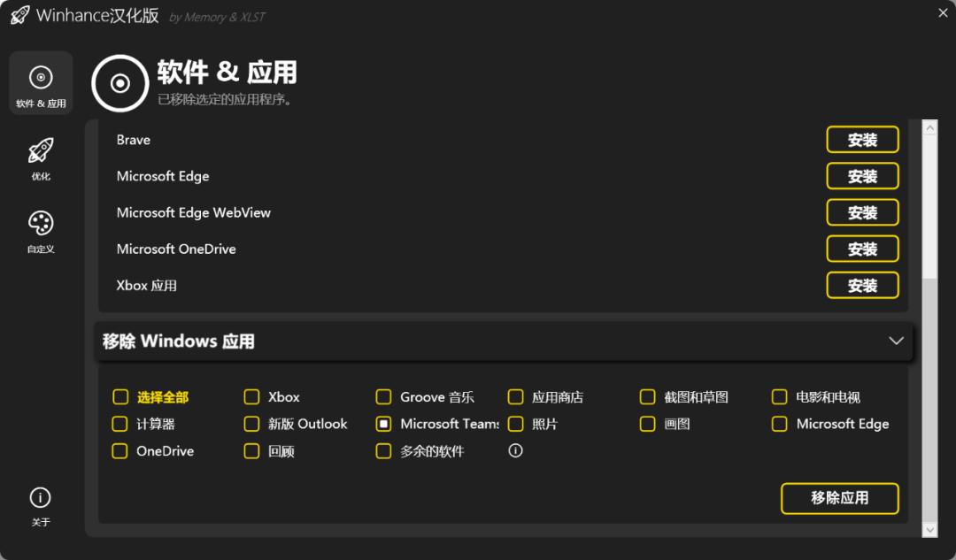This screenshot has width=956, height=560.
Task: Check the 截图和草图 checkbox
Action: click(647, 396)
